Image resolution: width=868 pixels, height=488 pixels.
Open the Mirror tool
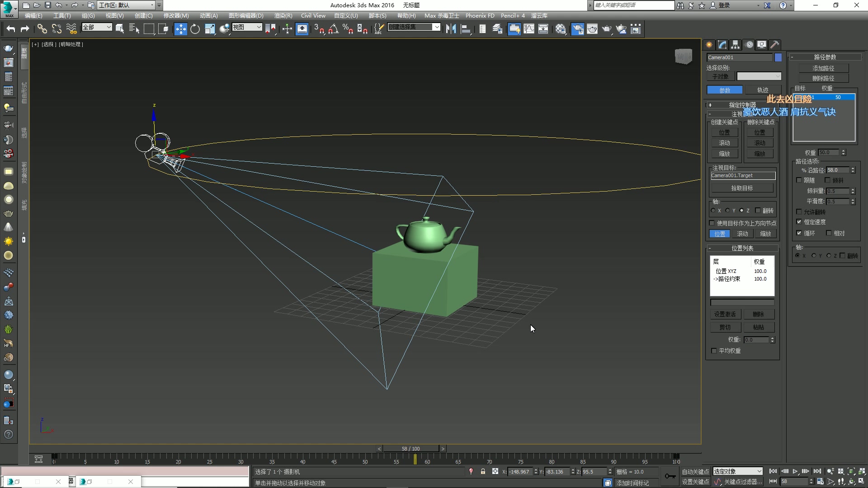click(x=451, y=29)
